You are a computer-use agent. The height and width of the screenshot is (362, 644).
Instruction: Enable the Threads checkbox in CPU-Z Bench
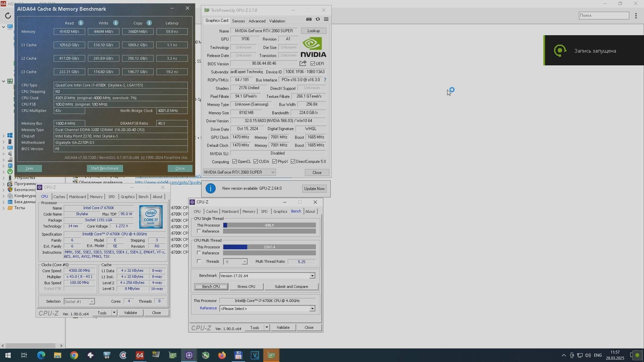tap(199, 261)
